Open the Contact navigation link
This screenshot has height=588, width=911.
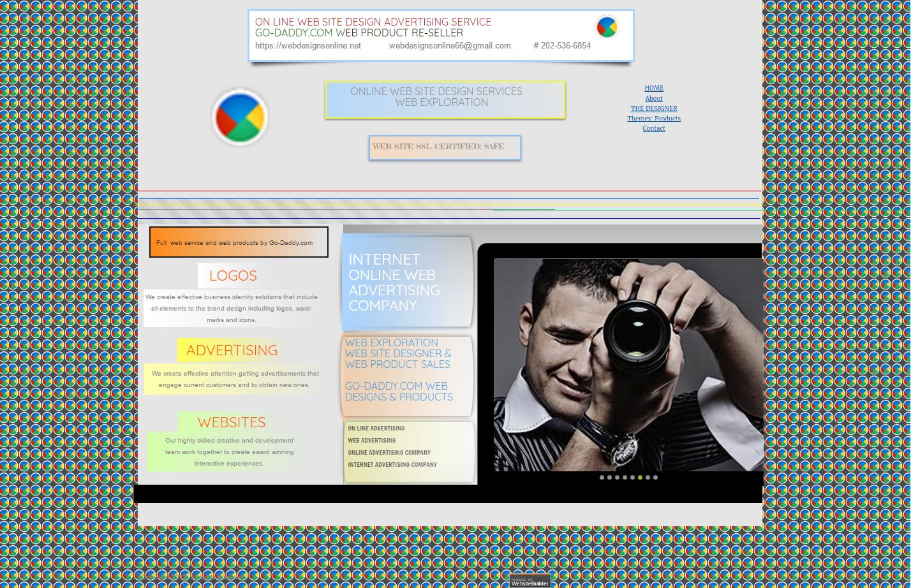point(654,128)
